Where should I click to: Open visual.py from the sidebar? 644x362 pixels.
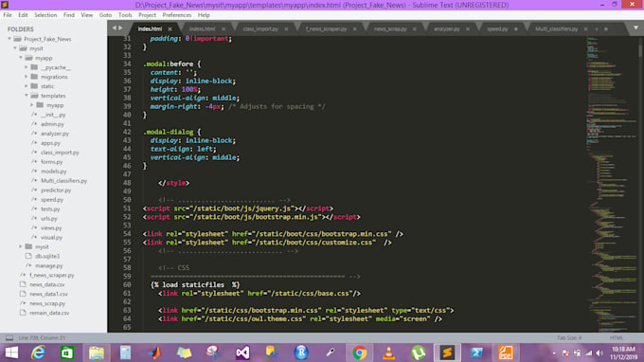(x=51, y=238)
